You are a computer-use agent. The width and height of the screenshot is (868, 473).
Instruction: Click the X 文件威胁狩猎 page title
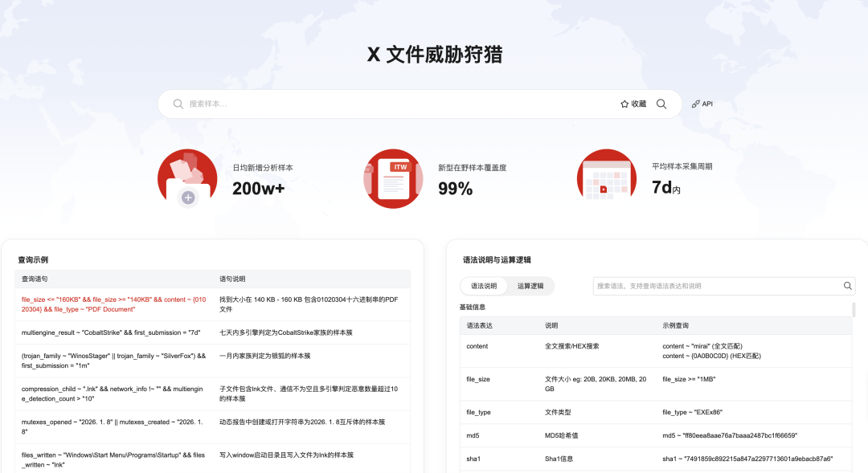click(x=435, y=55)
